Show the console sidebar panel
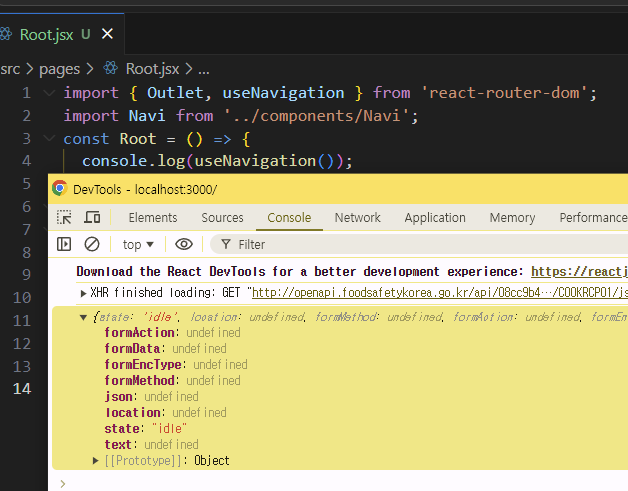Viewport: 628px width, 491px height. tap(64, 244)
